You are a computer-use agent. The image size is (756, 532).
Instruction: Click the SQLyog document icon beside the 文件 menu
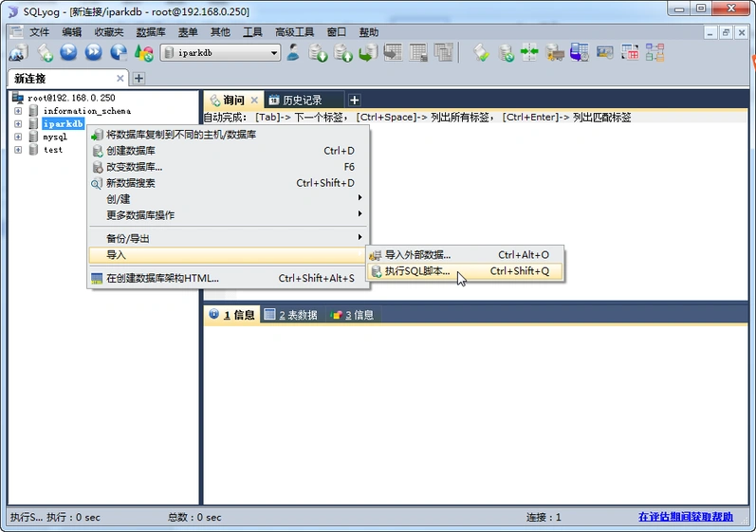pos(16,32)
